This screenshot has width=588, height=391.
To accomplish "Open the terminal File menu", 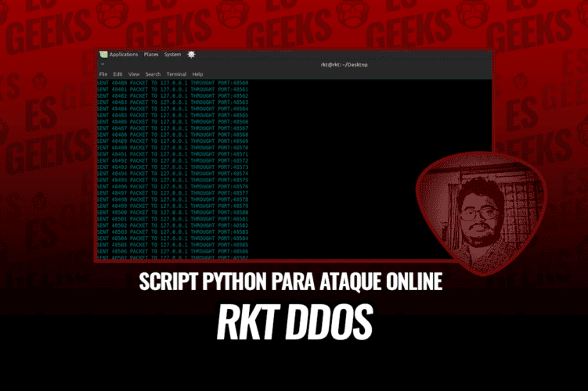I will pyautogui.click(x=103, y=74).
